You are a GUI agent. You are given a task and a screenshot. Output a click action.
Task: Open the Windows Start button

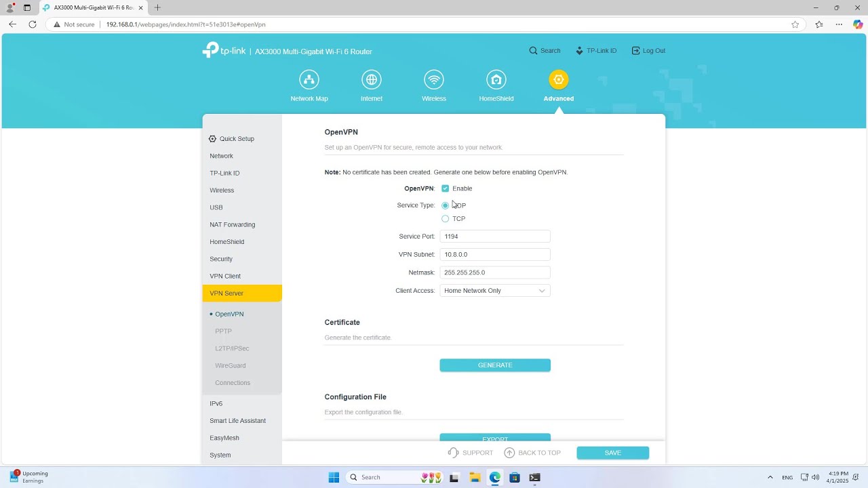click(x=334, y=477)
